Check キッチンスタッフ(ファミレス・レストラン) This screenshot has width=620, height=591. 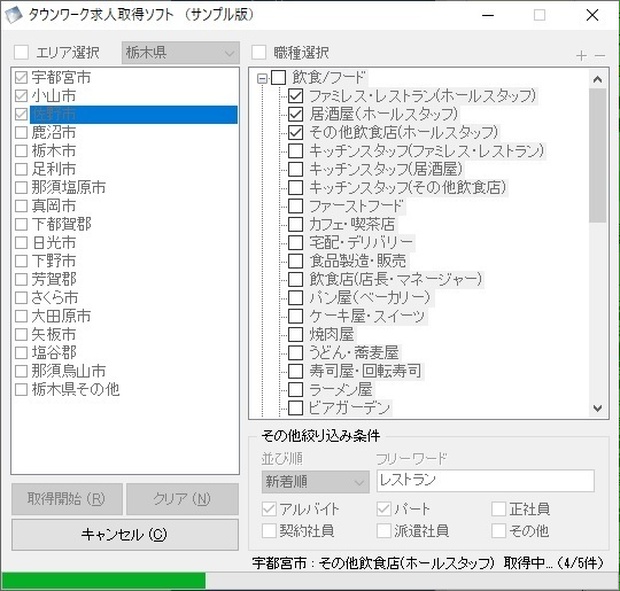[296, 151]
